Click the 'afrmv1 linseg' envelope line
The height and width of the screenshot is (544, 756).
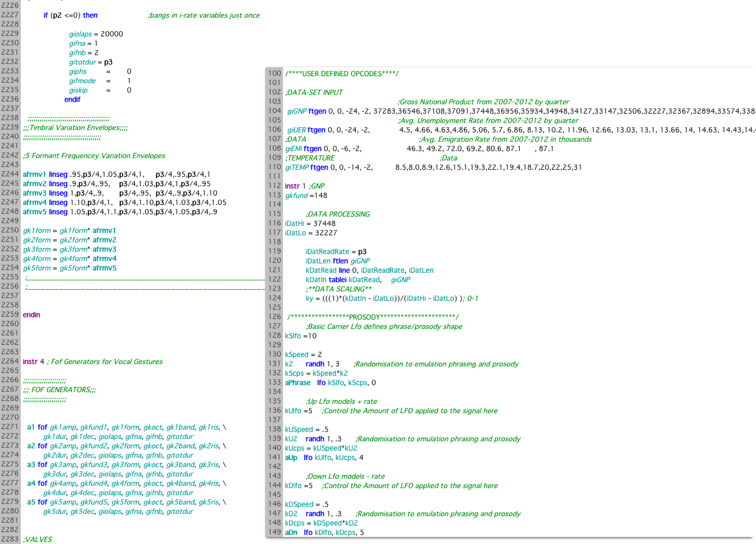pos(45,174)
